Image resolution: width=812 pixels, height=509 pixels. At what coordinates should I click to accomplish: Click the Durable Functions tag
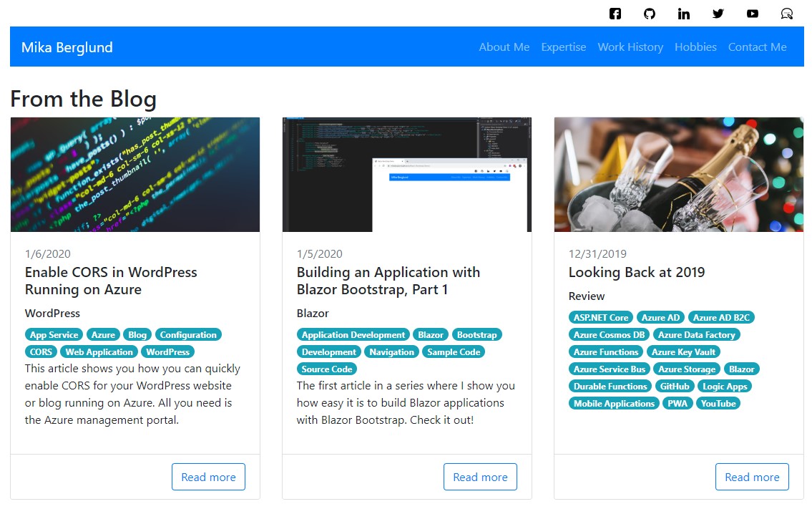click(610, 386)
